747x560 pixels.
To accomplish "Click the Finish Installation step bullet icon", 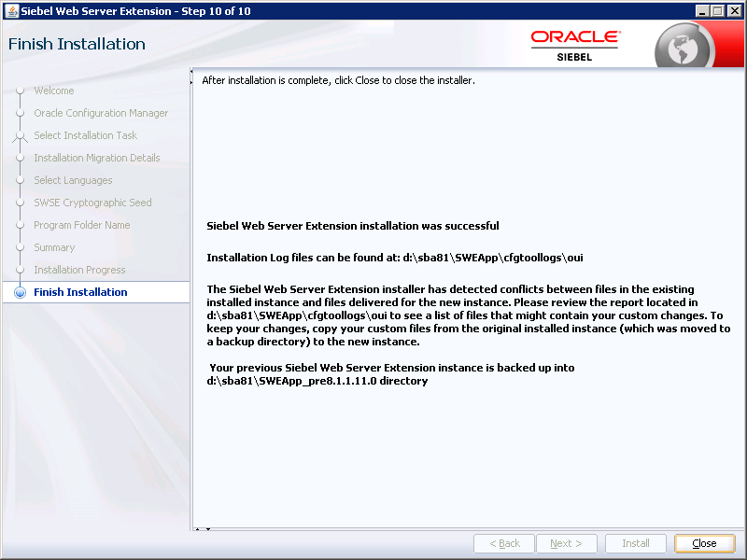I will coord(20,292).
